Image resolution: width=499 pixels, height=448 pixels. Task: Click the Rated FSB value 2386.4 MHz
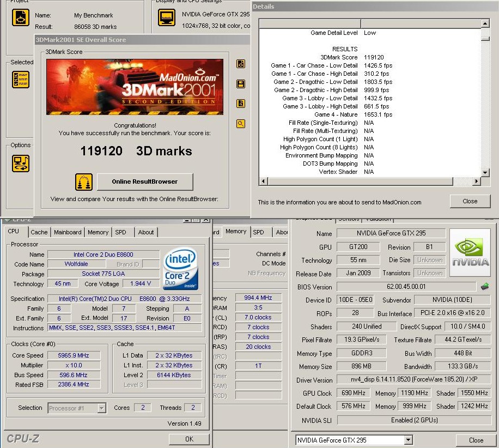pos(74,385)
